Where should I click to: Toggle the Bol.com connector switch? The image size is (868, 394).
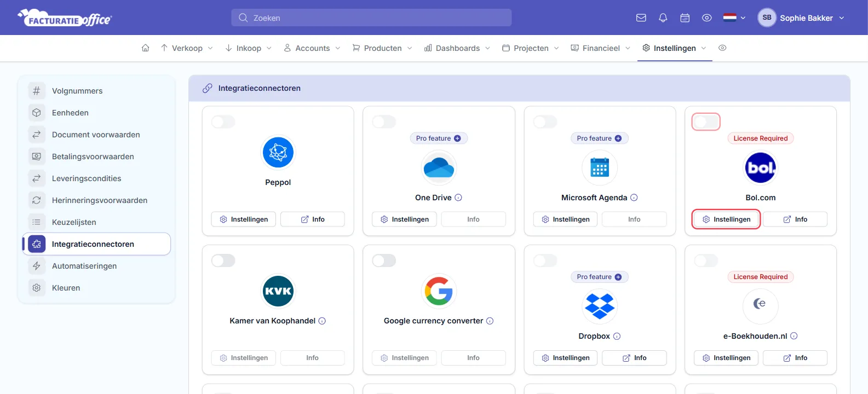coord(706,122)
